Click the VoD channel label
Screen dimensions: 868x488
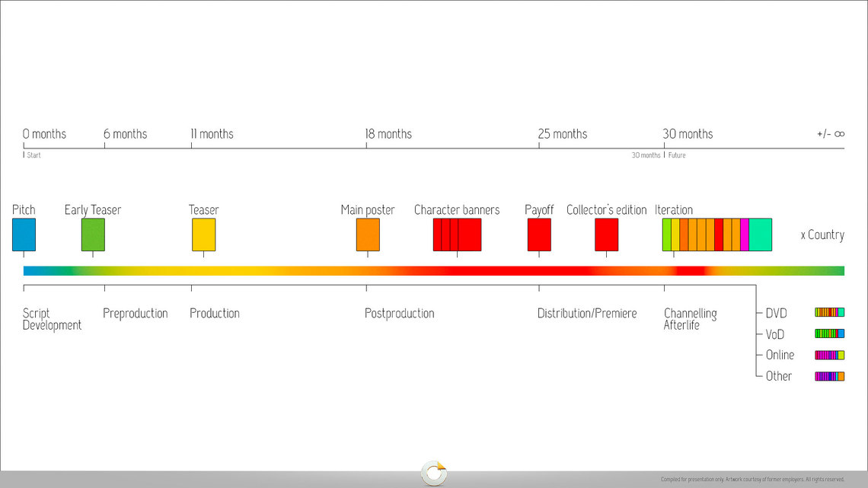(775, 334)
